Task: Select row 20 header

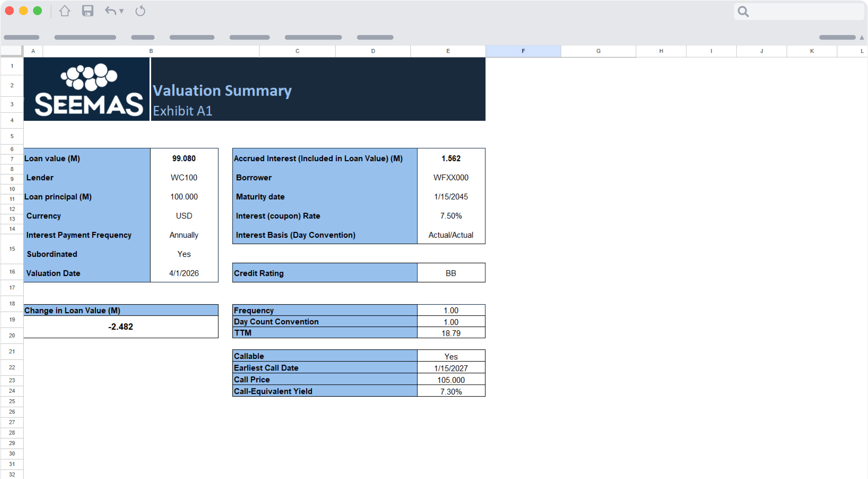Action: pos(12,335)
